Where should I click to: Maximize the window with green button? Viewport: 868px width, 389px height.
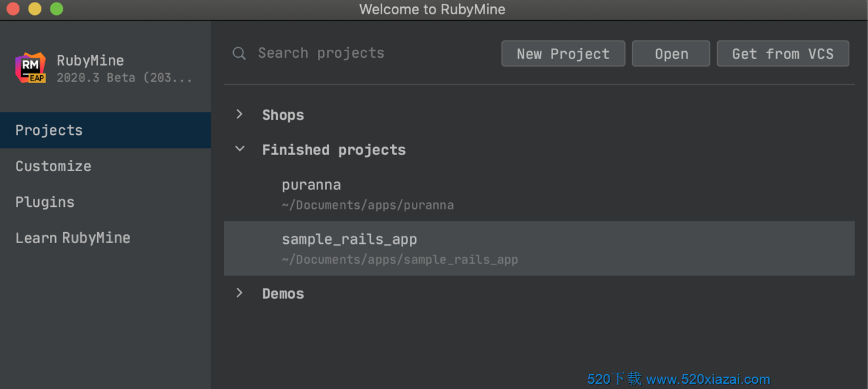click(x=57, y=9)
